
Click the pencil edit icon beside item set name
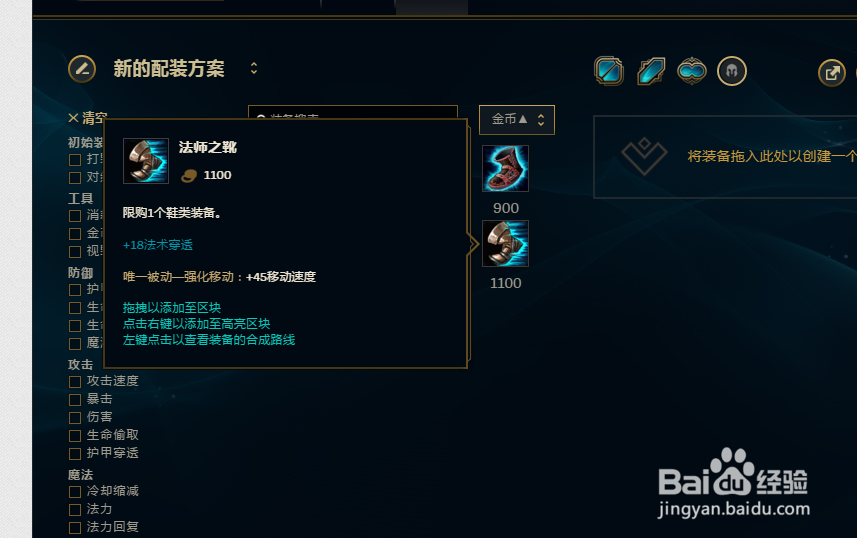click(82, 69)
